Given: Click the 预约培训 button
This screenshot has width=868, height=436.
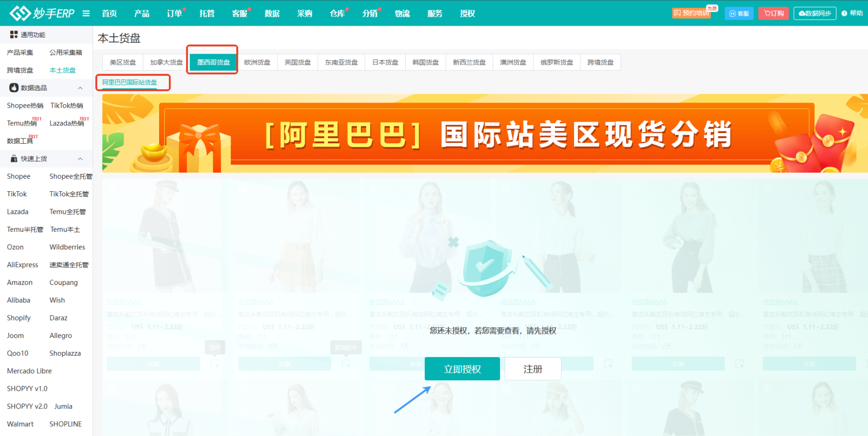Looking at the screenshot, I should (691, 13).
